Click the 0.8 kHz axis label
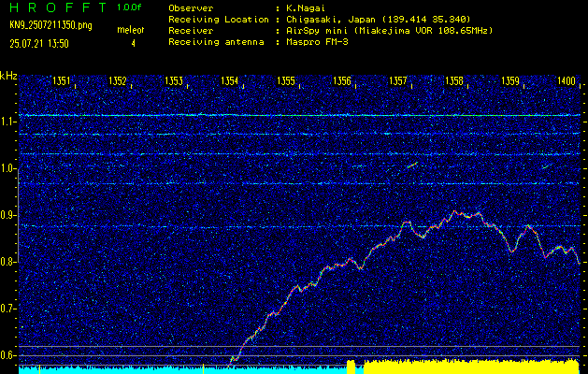Image resolution: width=588 pixels, height=374 pixels. pos(7,262)
